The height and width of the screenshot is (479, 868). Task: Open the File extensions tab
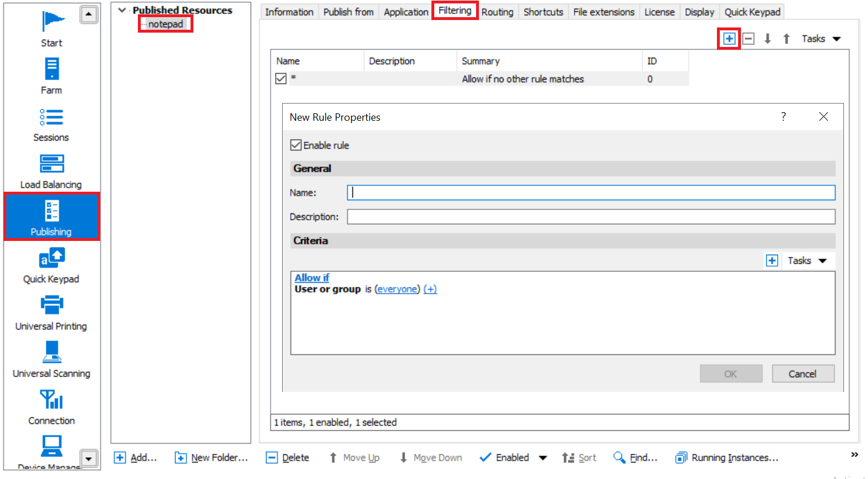coord(604,12)
